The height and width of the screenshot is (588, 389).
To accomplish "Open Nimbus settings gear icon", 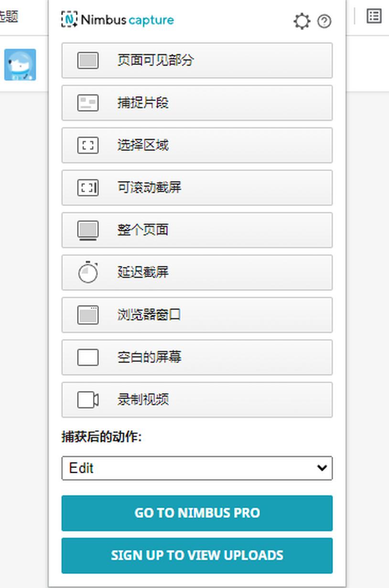I will [302, 21].
